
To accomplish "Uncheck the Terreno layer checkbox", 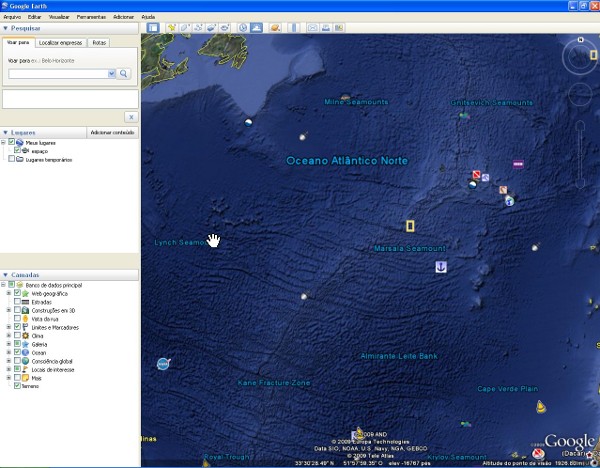I will 18,388.
